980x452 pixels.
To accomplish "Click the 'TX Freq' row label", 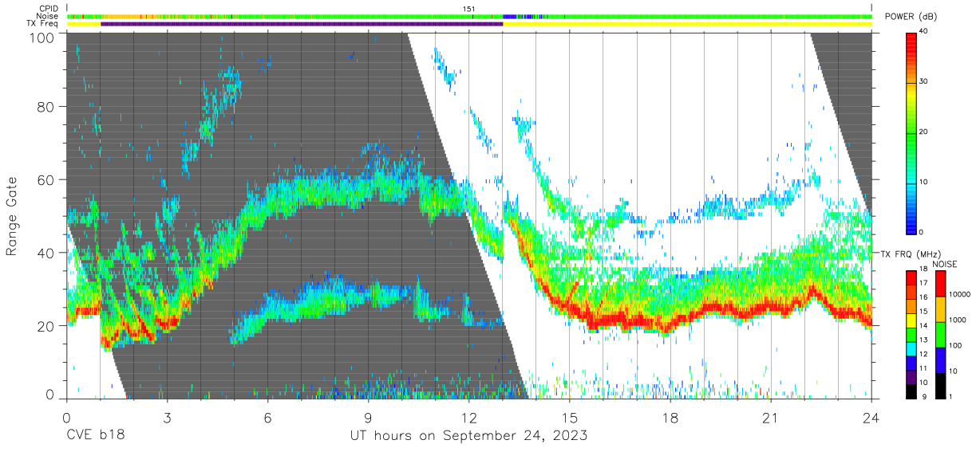I will [x=43, y=24].
